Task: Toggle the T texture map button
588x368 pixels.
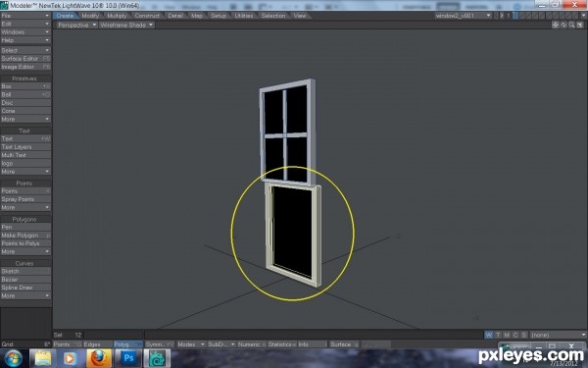Action: tap(498, 335)
